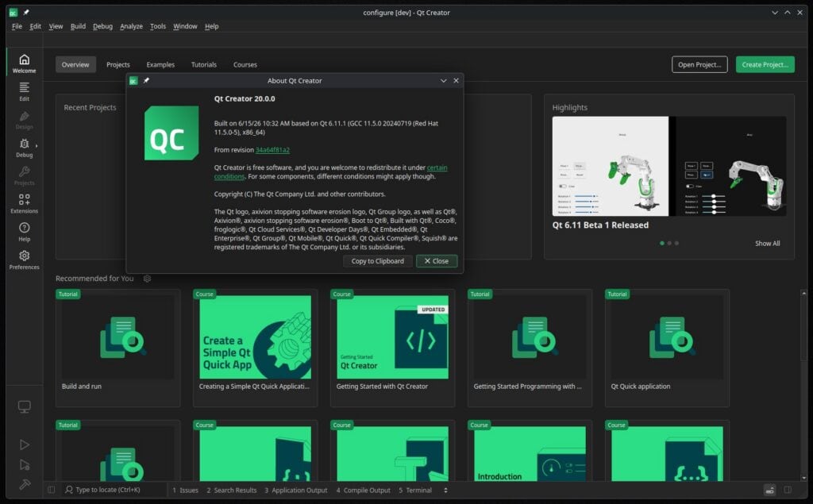This screenshot has height=504, width=813.
Task: Open Getting Started with Qt Creator course card
Action: click(x=392, y=348)
